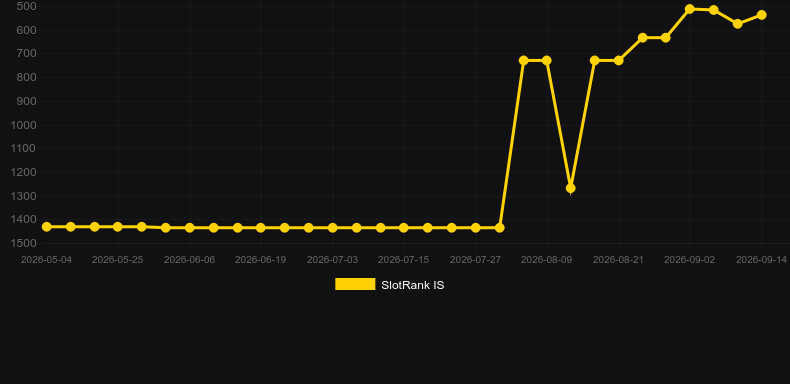Select the peak data point above 2026-09-02
The image size is (790, 384).
coord(690,9)
